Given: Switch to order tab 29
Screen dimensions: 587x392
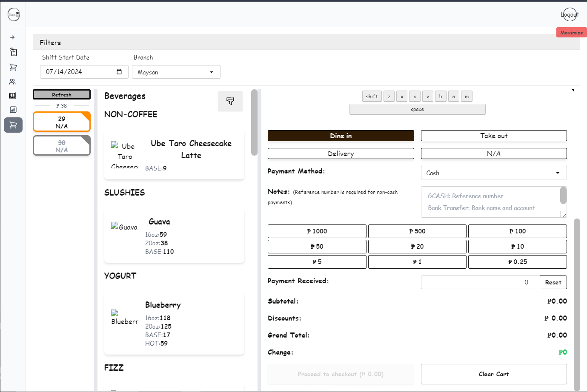Looking at the screenshot, I should 61,122.
